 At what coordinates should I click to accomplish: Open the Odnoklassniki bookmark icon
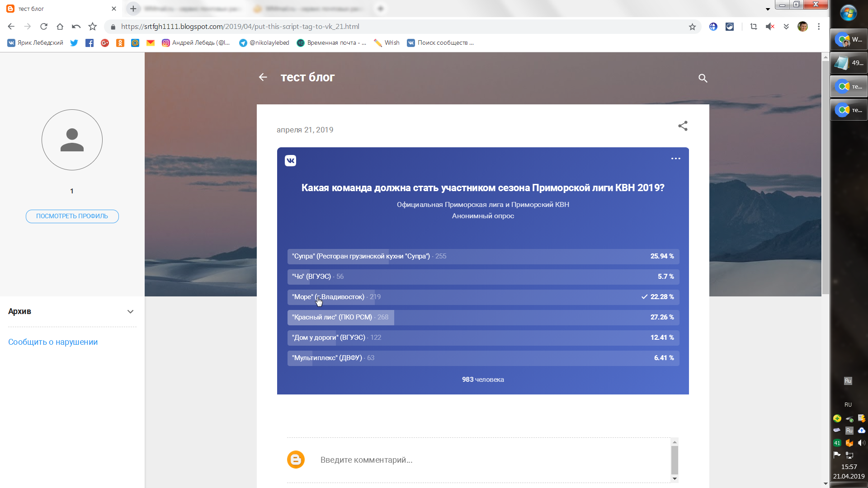(x=120, y=43)
